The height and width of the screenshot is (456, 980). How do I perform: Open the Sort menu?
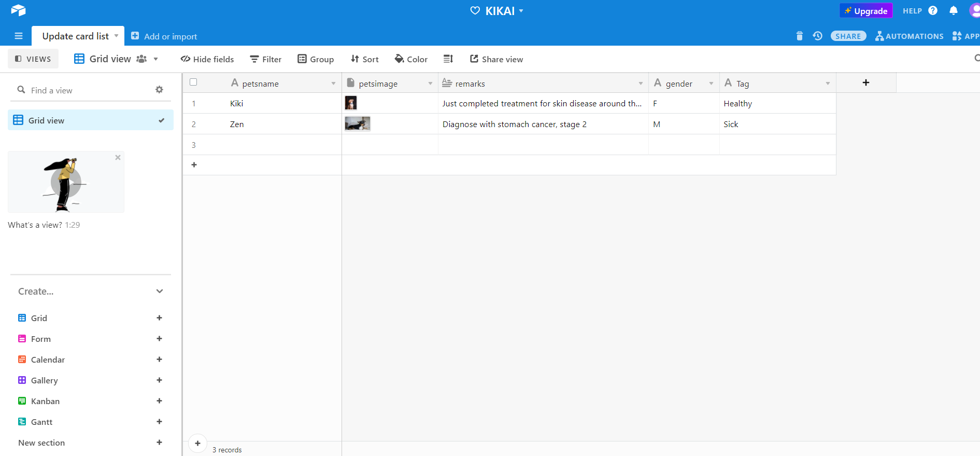point(365,59)
